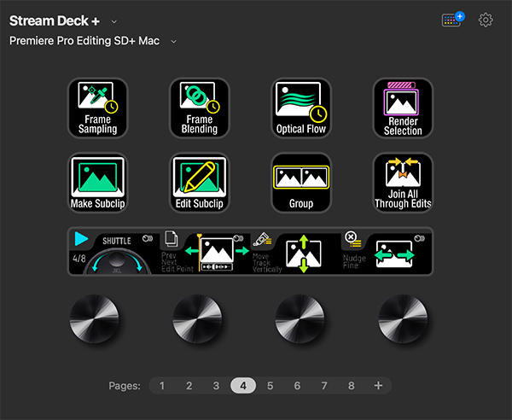
Task: Switch to page 1
Action: [x=162, y=386]
